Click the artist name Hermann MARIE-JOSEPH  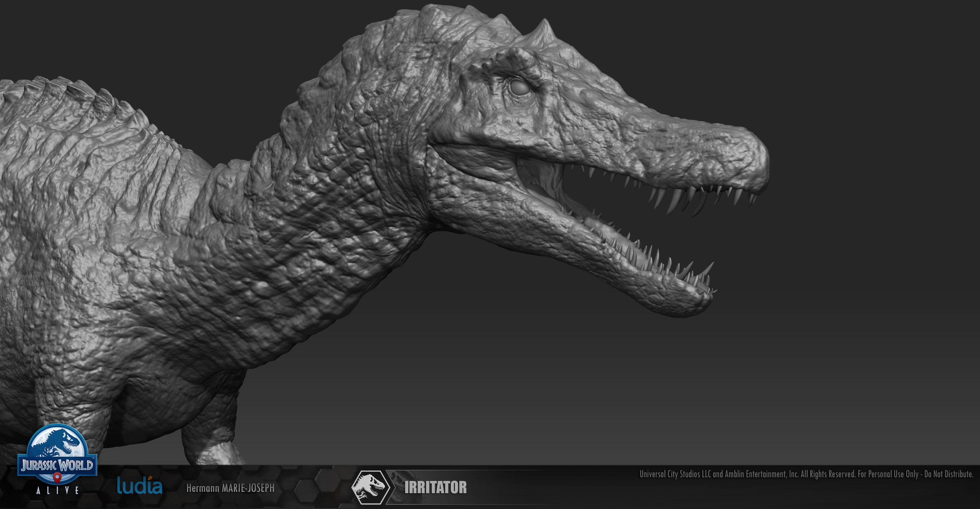coord(230,488)
